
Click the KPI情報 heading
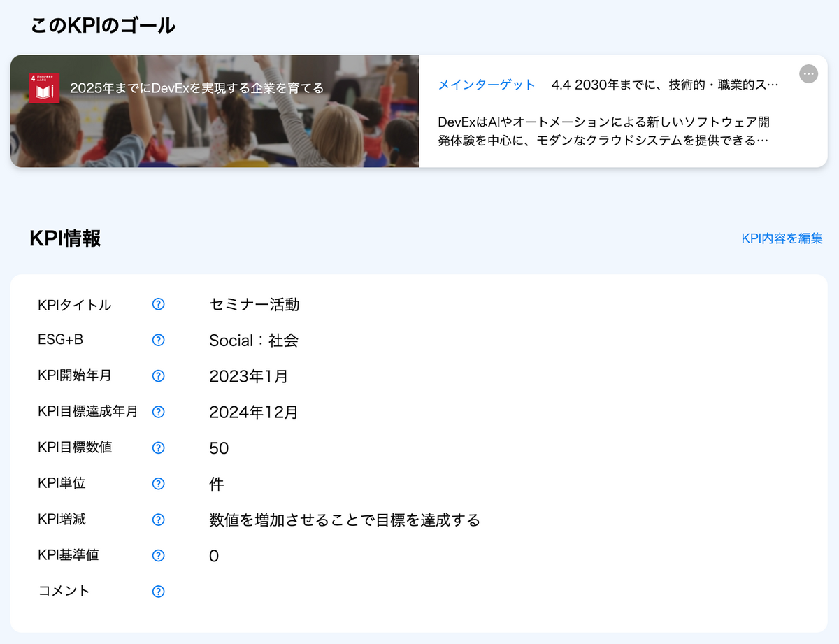click(66, 238)
